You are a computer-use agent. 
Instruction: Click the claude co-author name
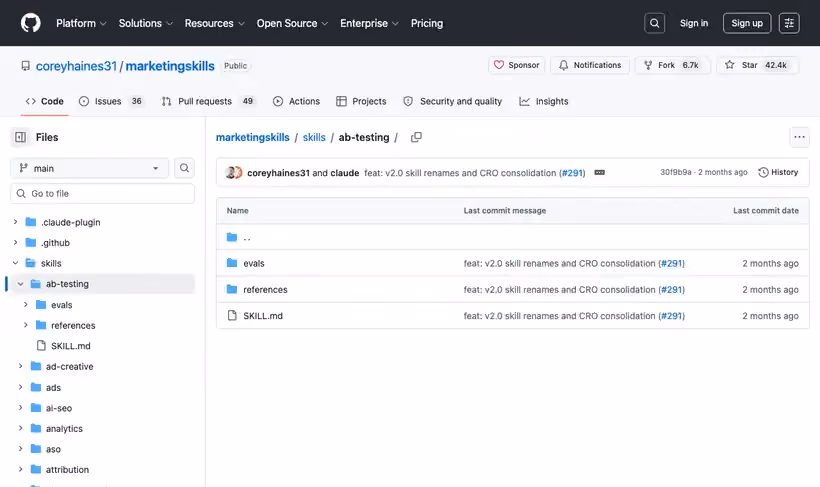[345, 173]
